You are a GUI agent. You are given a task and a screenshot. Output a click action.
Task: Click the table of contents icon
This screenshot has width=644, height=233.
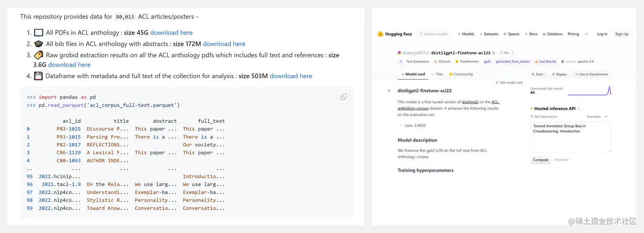pyautogui.click(x=389, y=91)
